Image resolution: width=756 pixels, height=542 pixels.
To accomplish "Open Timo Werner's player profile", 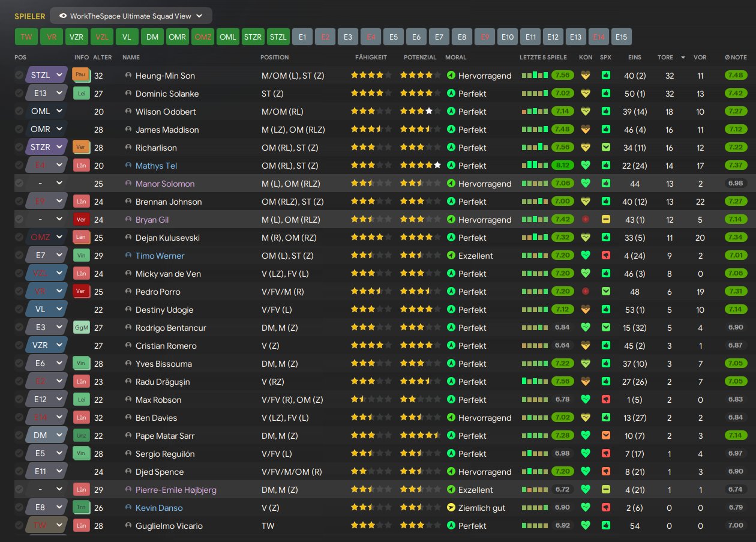I will [x=160, y=256].
